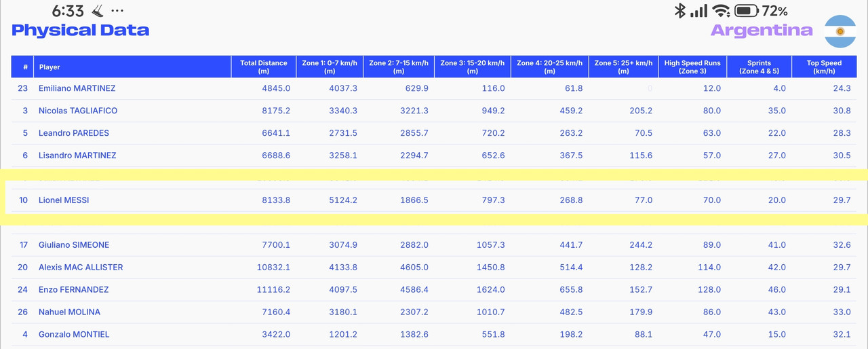Tap the Wi-Fi status icon

point(721,11)
